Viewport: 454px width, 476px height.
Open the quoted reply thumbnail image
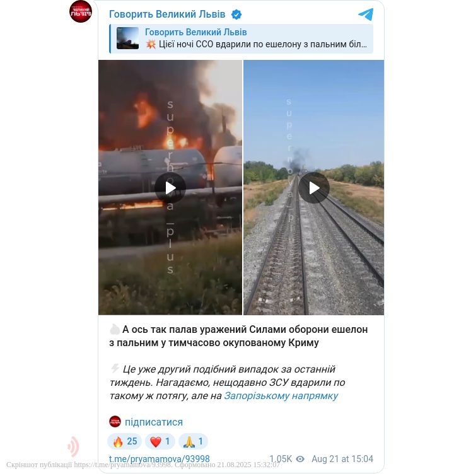[x=127, y=38]
